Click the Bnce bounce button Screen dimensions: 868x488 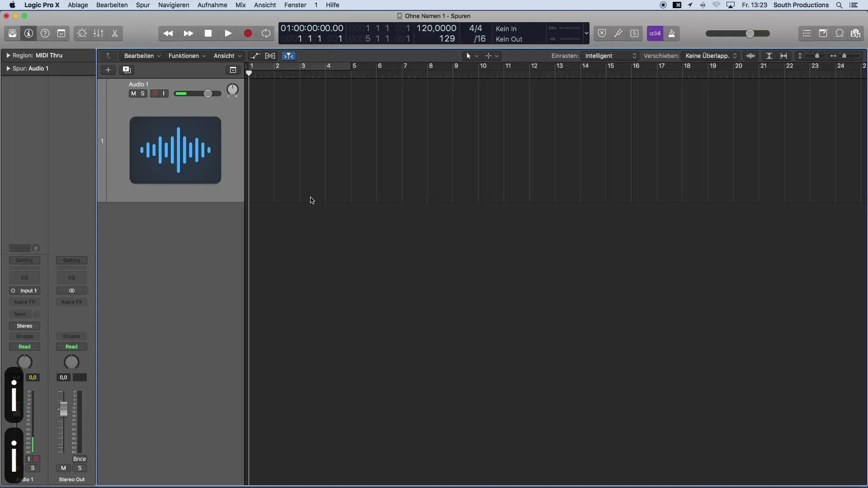coord(79,459)
